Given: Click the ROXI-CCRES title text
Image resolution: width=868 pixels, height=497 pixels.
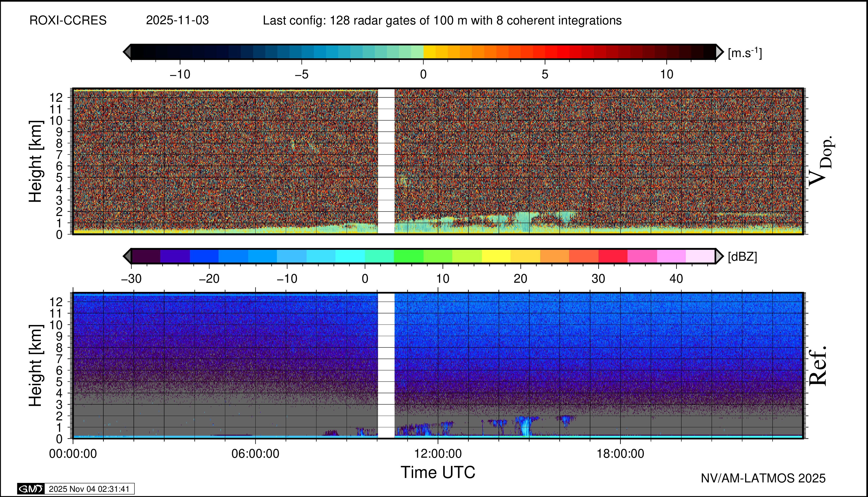Looking at the screenshot, I should coord(68,21).
